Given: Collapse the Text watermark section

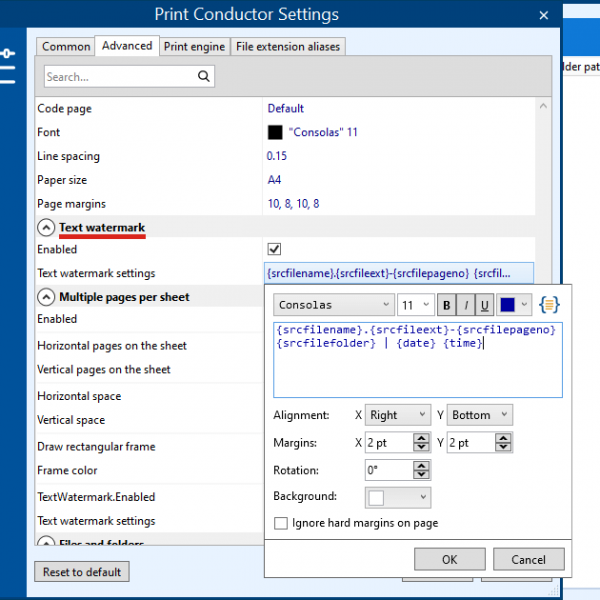Looking at the screenshot, I should 46,228.
